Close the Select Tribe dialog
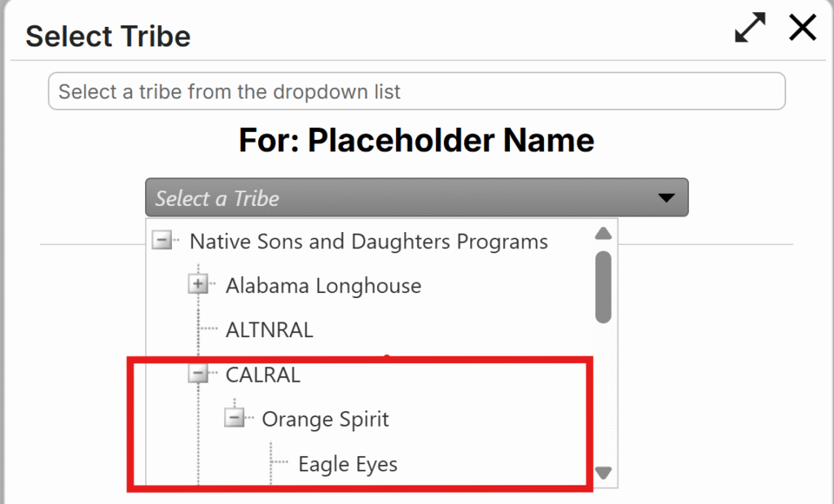 coord(802,28)
